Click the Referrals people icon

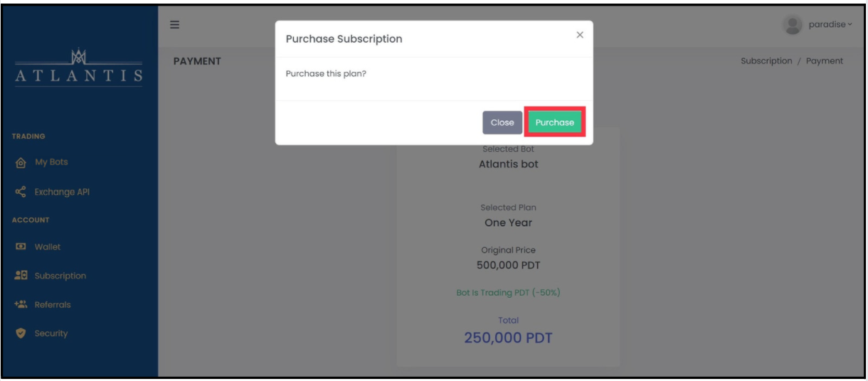pyautogui.click(x=20, y=304)
